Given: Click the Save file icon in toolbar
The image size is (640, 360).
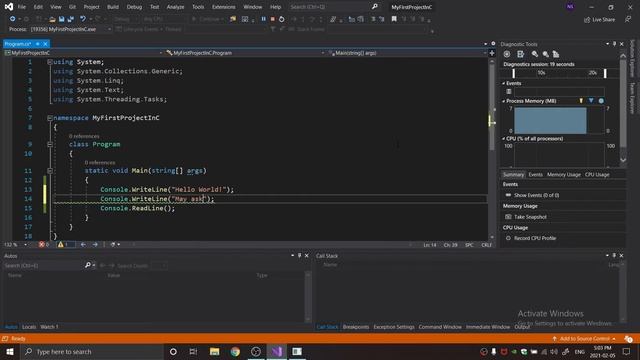Looking at the screenshot, I should coord(62,19).
